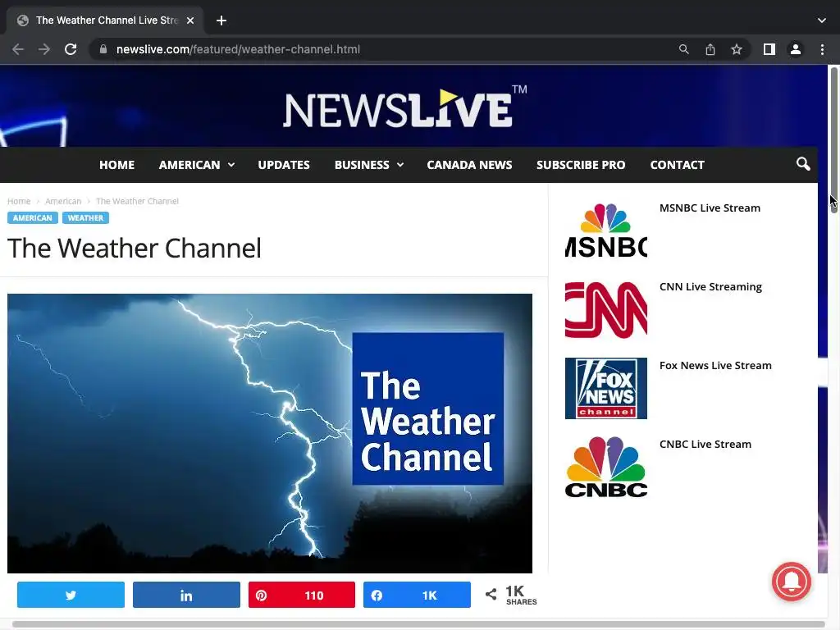Open CNN logo thumbnail

(606, 309)
